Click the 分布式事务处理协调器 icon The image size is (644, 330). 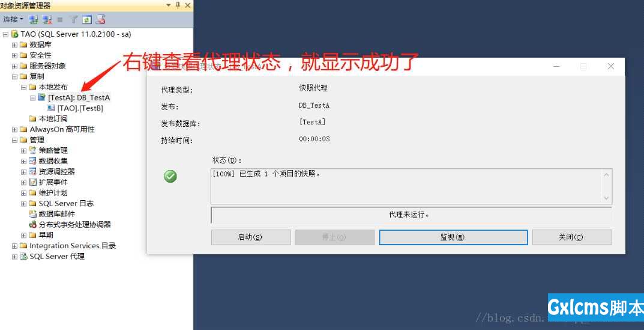[x=32, y=225]
